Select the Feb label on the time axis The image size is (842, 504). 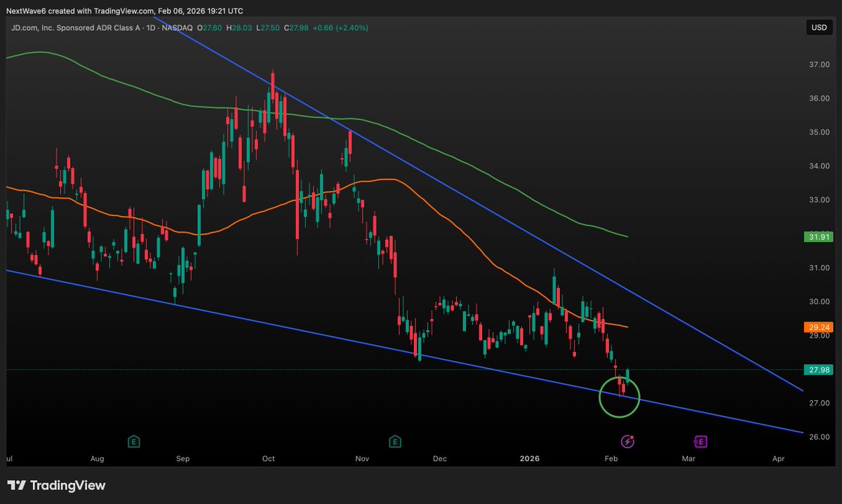[610, 458]
